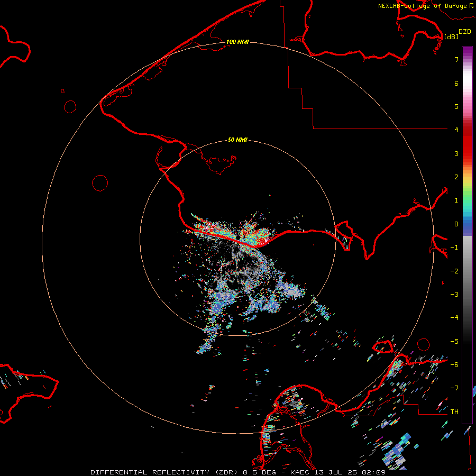
Task: Click the KAEC station identifier
Action: pos(300,472)
